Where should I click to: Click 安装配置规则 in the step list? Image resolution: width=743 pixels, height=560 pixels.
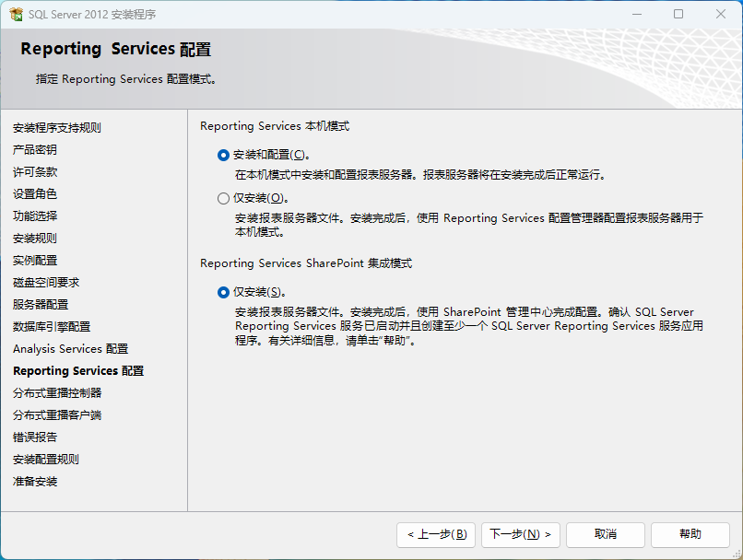click(46, 460)
